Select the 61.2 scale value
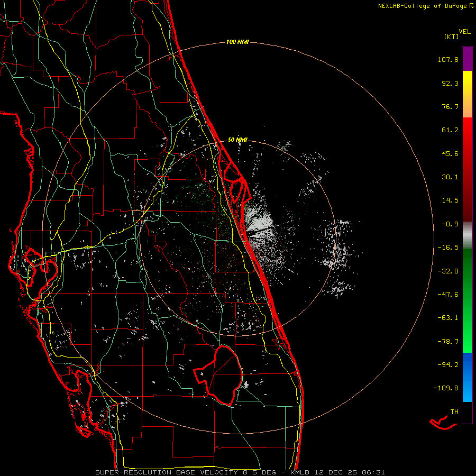 (450, 130)
